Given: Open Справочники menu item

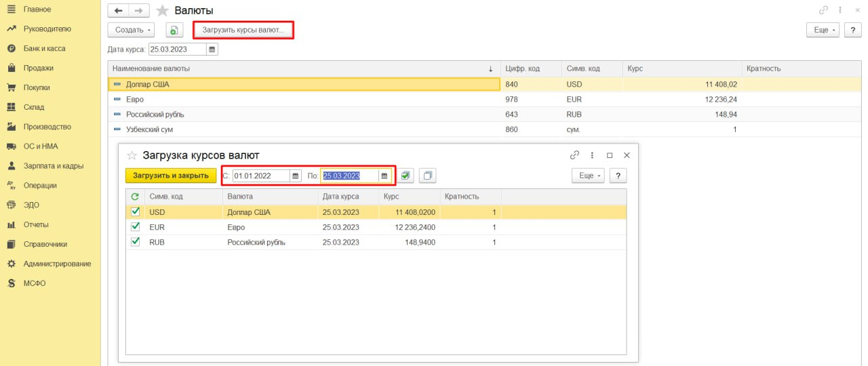Looking at the screenshot, I should (x=45, y=244).
